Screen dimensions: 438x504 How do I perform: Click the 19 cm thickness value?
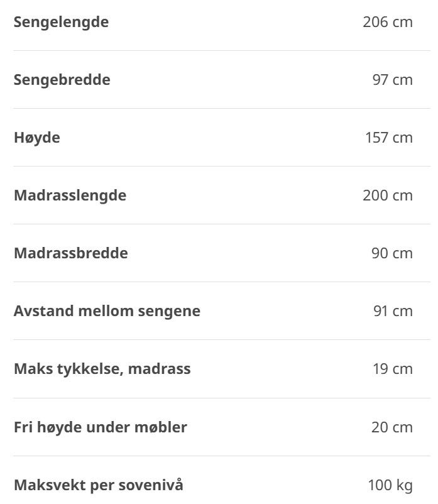pyautogui.click(x=393, y=370)
